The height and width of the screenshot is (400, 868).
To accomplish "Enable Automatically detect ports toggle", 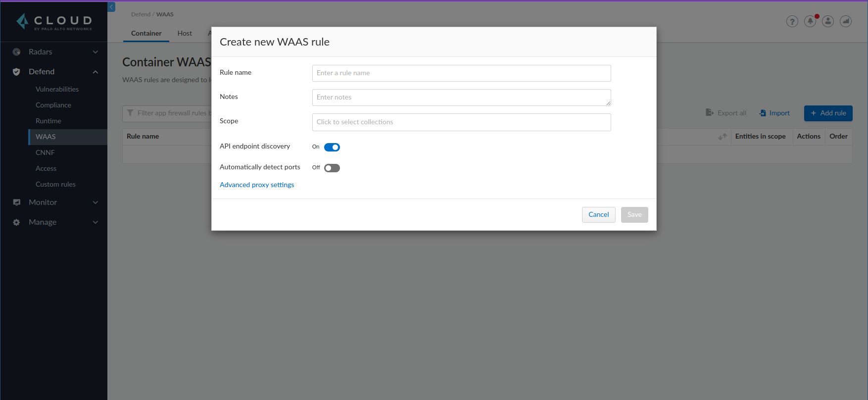I will click(332, 168).
